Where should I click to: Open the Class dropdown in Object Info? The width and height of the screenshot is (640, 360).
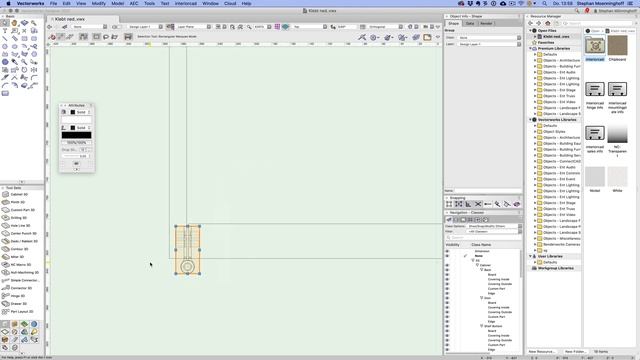[489, 38]
